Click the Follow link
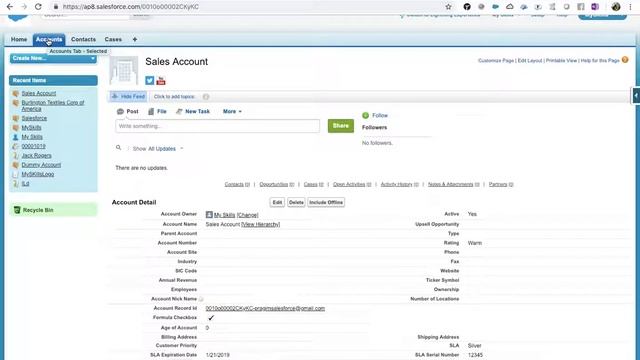Screen dimensions: 640x360 [x=380, y=116]
